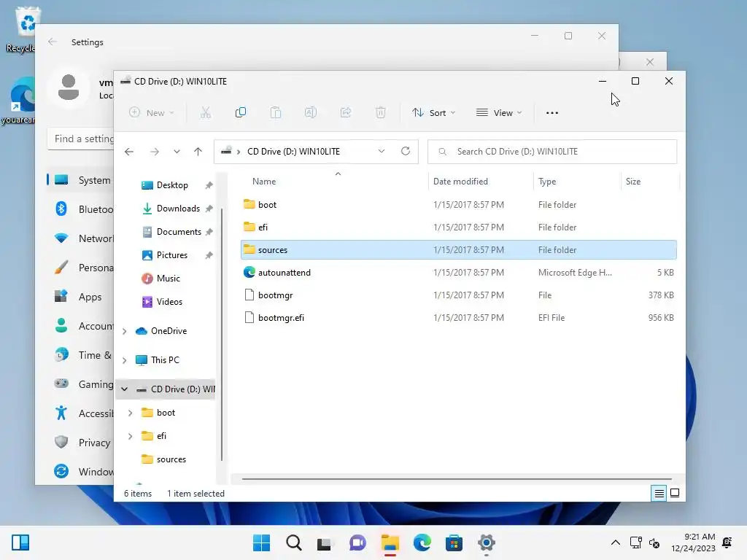Click the Search CD Drive input box
The image size is (747, 560).
(552, 152)
